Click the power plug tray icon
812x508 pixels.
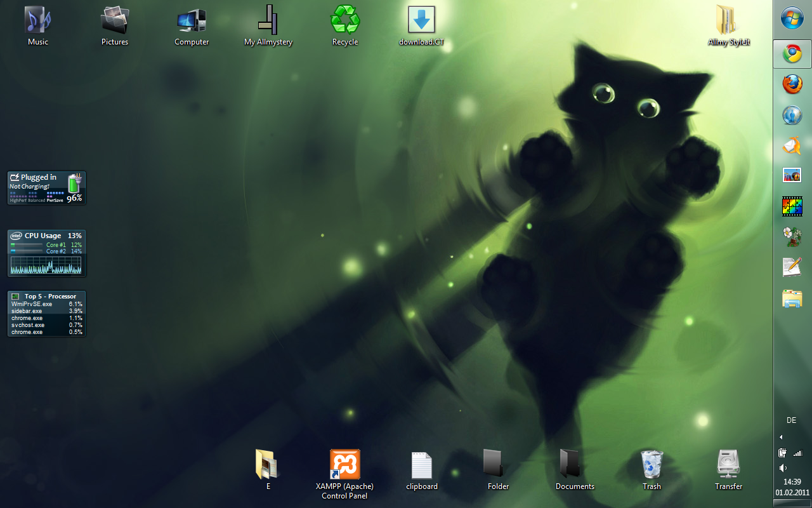coord(783,453)
